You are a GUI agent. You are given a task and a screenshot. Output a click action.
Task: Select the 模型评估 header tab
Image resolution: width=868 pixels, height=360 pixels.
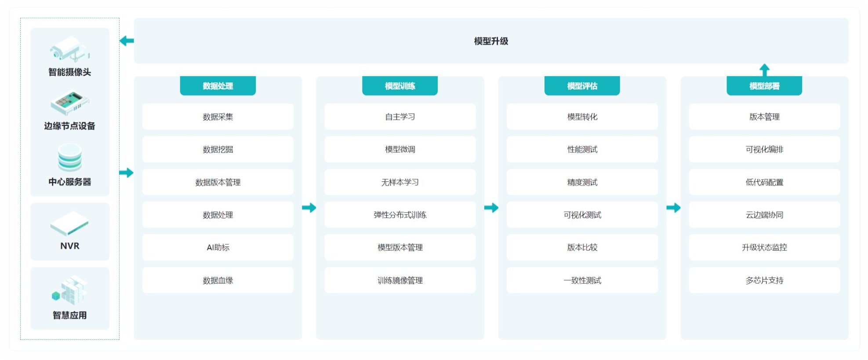[x=582, y=86]
